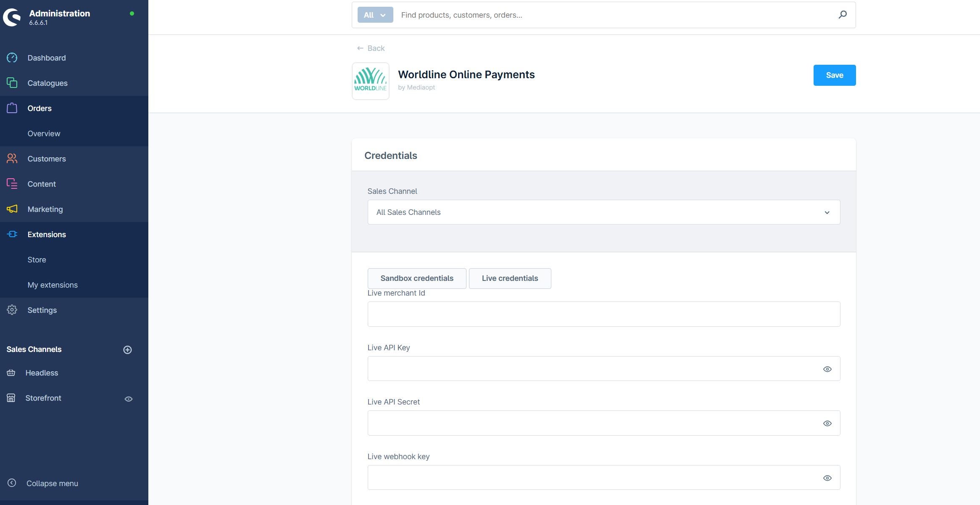Click the Settings gear icon

tap(12, 310)
